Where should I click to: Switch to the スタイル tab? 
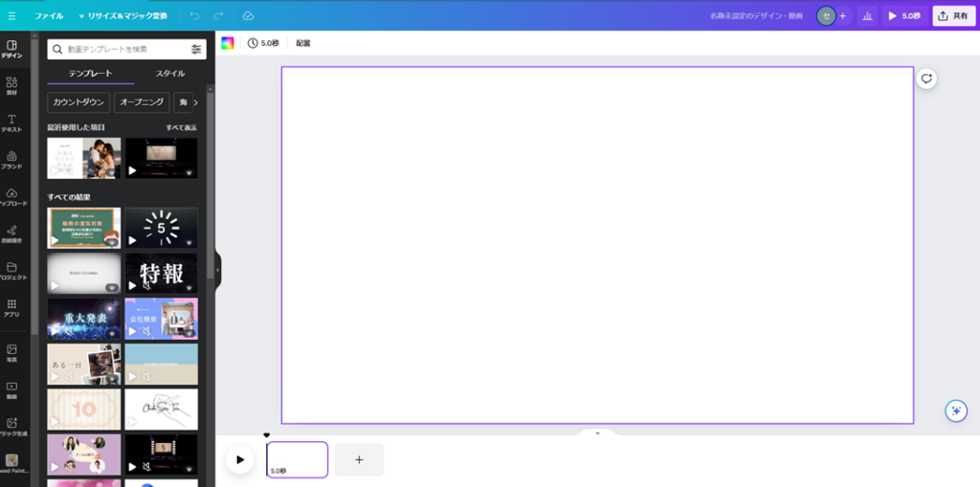170,74
